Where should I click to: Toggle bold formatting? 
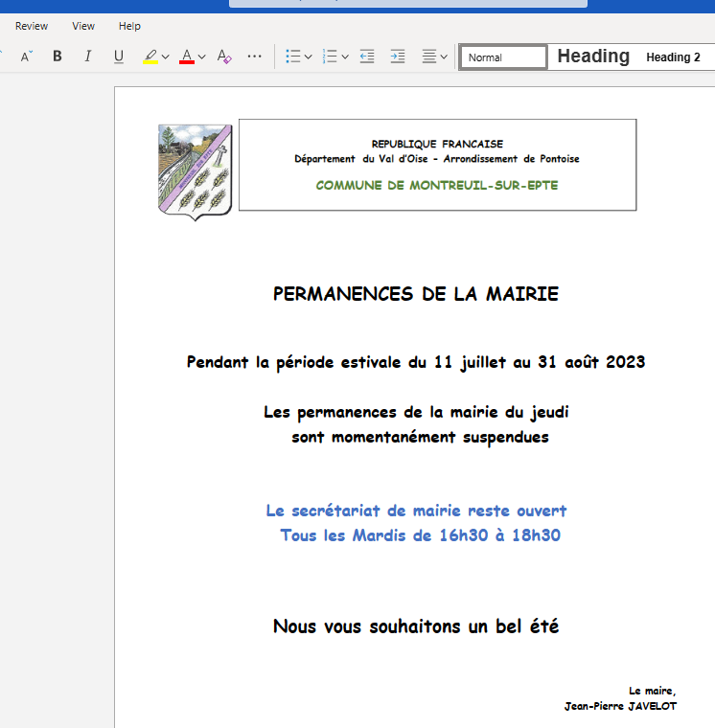(x=58, y=57)
